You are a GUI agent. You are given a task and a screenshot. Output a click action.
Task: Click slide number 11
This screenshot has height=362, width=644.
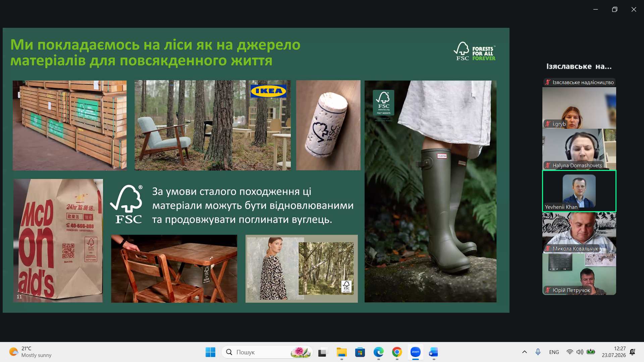click(x=19, y=297)
